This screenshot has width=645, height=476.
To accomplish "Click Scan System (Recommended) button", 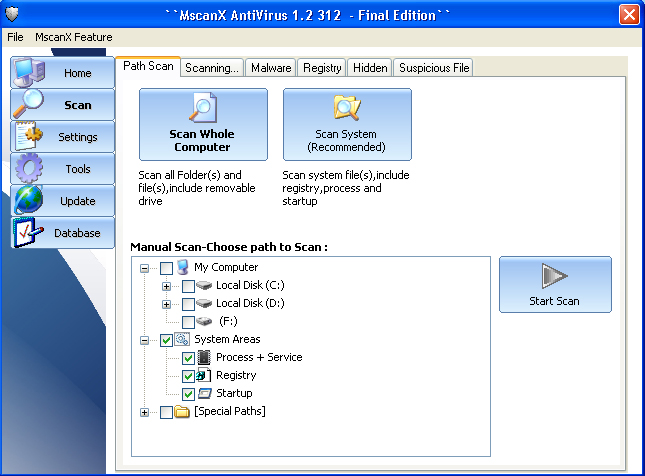I will 347,124.
